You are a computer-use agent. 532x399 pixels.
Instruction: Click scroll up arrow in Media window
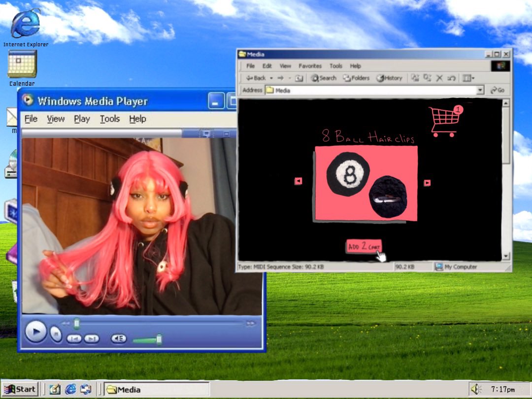coord(505,103)
